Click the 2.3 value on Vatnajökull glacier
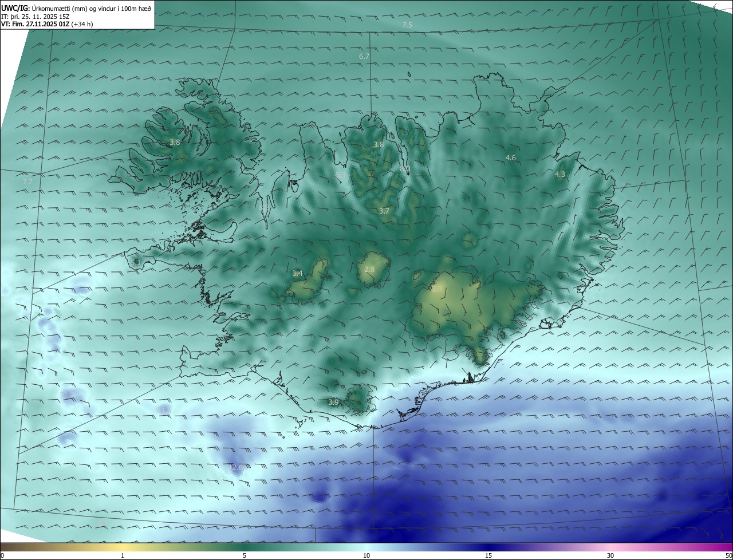Image resolution: width=733 pixels, height=560 pixels. coord(437,290)
